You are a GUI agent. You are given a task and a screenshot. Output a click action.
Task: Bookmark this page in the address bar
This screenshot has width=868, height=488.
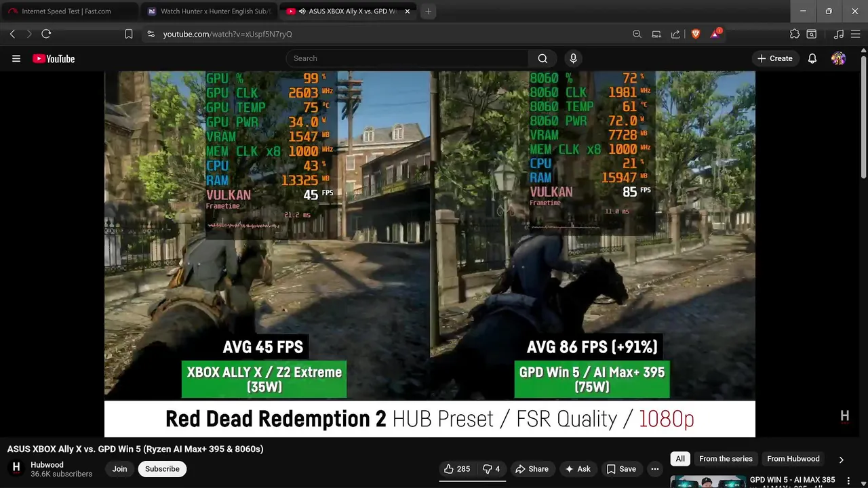click(129, 34)
